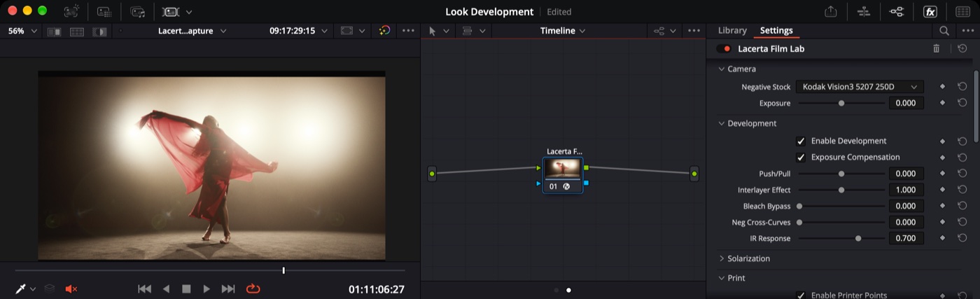Click the Quick Export icon

(x=831, y=12)
